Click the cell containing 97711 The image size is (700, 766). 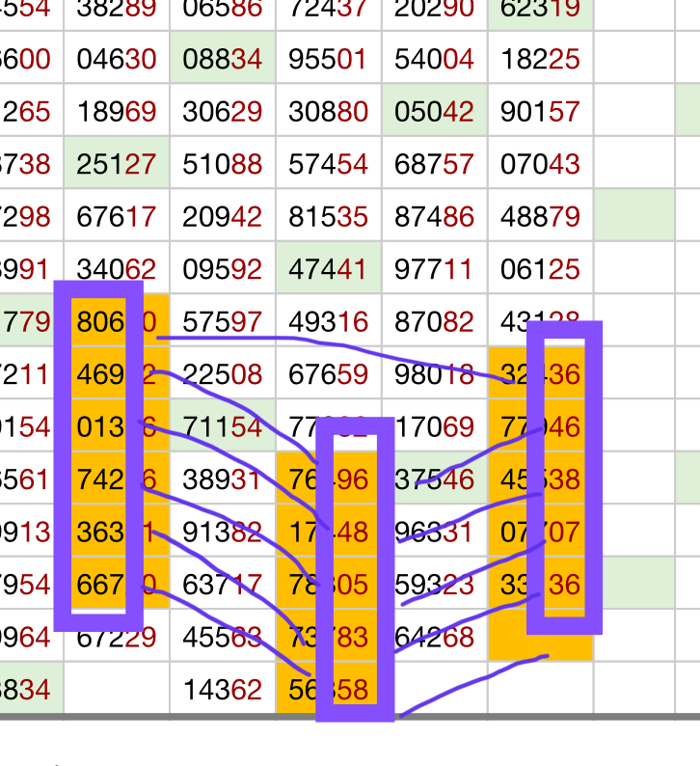tap(435, 269)
